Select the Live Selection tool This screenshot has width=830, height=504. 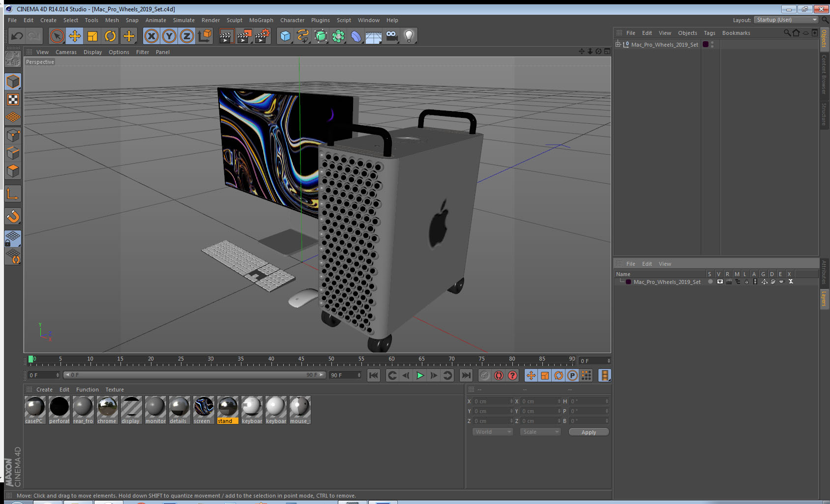pos(57,36)
